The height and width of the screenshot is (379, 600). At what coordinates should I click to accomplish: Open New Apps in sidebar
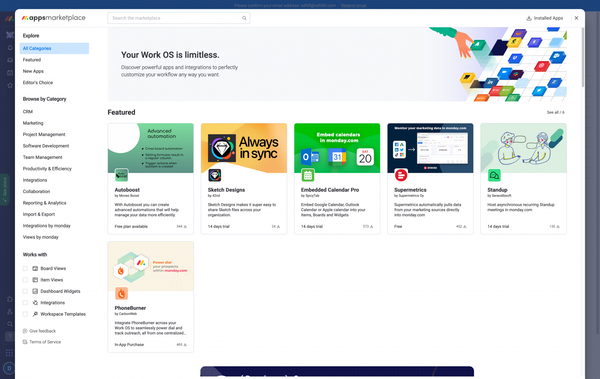33,71
